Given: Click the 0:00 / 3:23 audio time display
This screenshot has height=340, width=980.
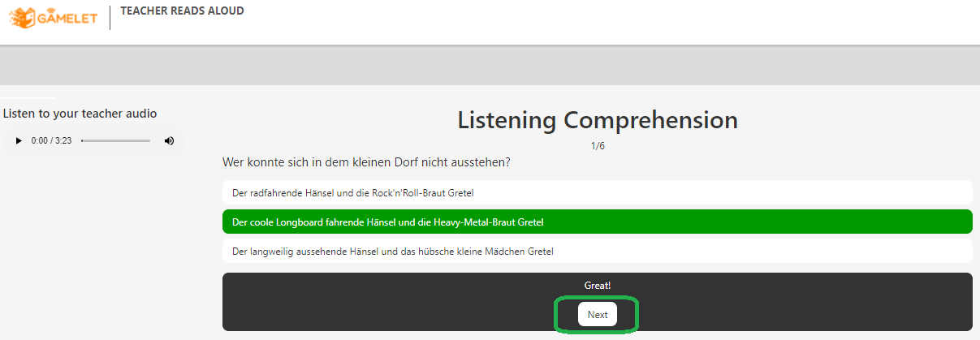Looking at the screenshot, I should click(x=51, y=140).
